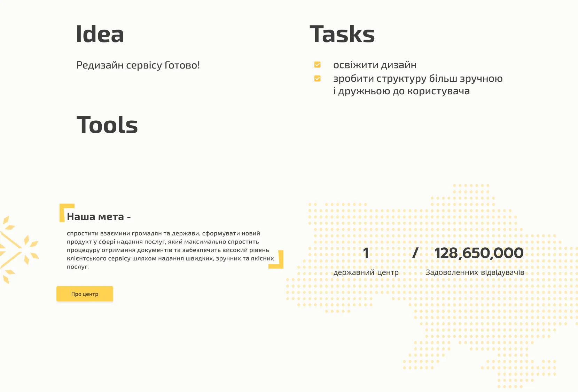Click the paragraph starting "спростити взаємини громадян"
The height and width of the screenshot is (392, 578).
click(x=170, y=250)
